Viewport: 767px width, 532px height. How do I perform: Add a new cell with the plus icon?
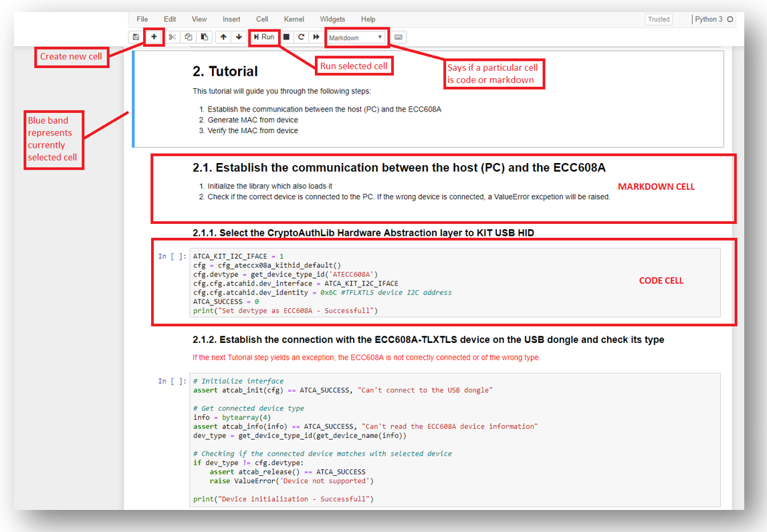(154, 37)
